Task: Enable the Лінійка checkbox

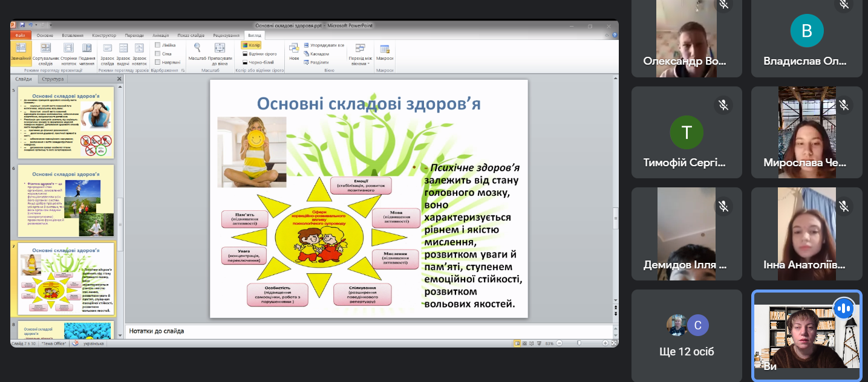Action: tap(158, 45)
